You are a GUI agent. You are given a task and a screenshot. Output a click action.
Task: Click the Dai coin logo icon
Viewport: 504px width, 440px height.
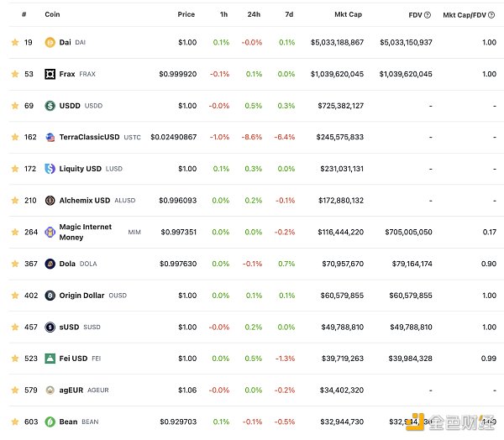[50, 42]
